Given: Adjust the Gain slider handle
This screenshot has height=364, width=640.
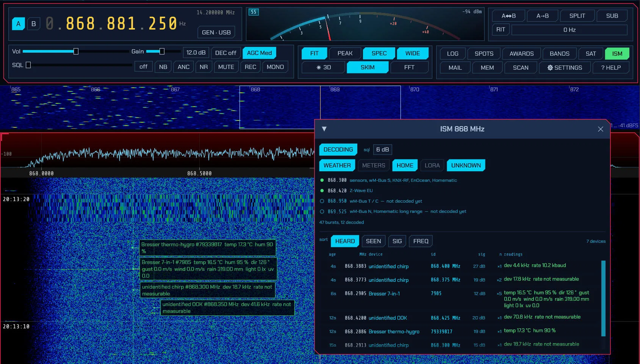Looking at the screenshot, I should 162,51.
